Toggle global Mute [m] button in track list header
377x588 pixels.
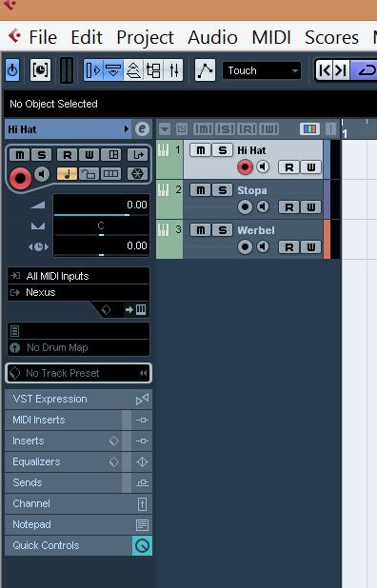[x=203, y=129]
